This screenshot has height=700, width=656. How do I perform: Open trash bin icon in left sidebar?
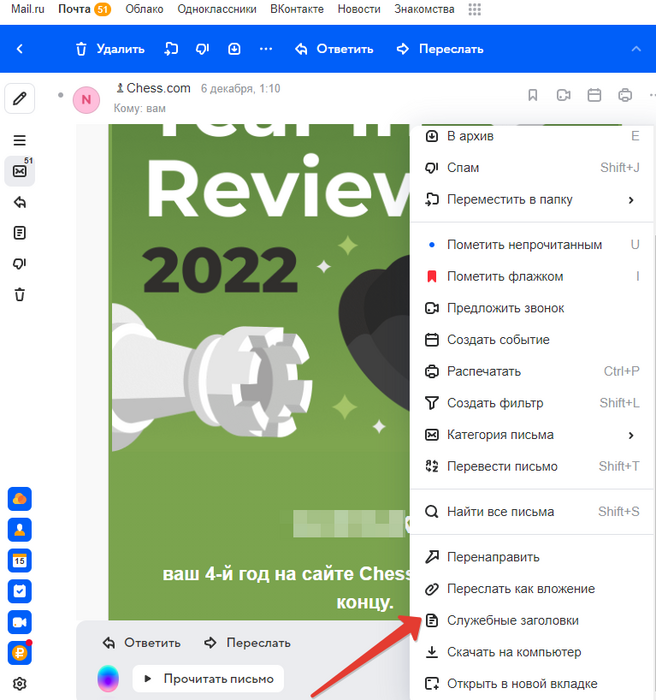tap(20, 295)
